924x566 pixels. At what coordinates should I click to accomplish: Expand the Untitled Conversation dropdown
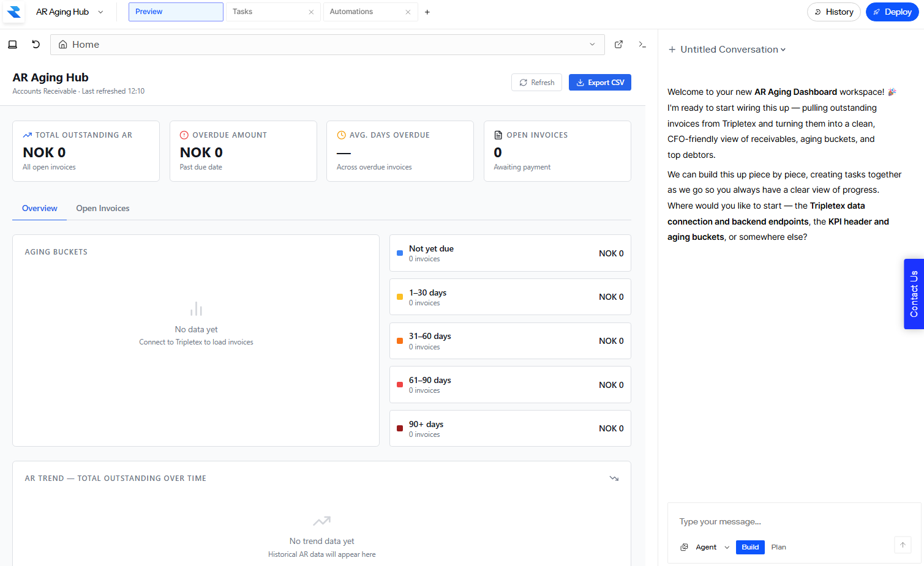(783, 50)
